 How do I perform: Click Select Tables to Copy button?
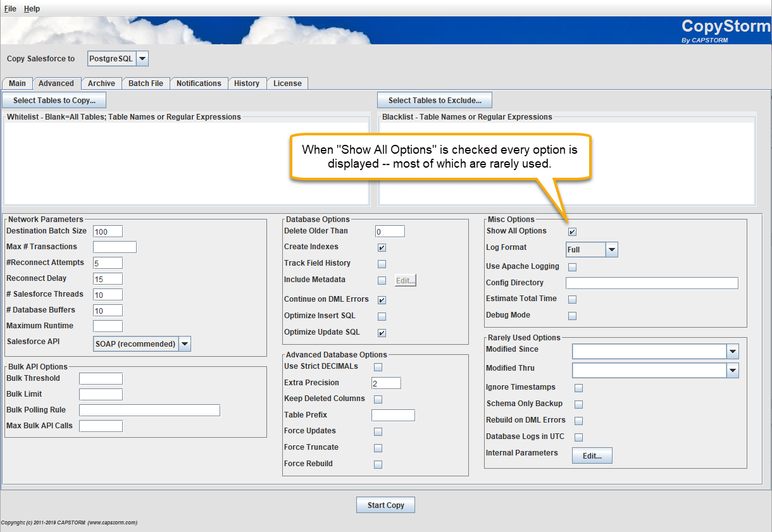point(54,101)
